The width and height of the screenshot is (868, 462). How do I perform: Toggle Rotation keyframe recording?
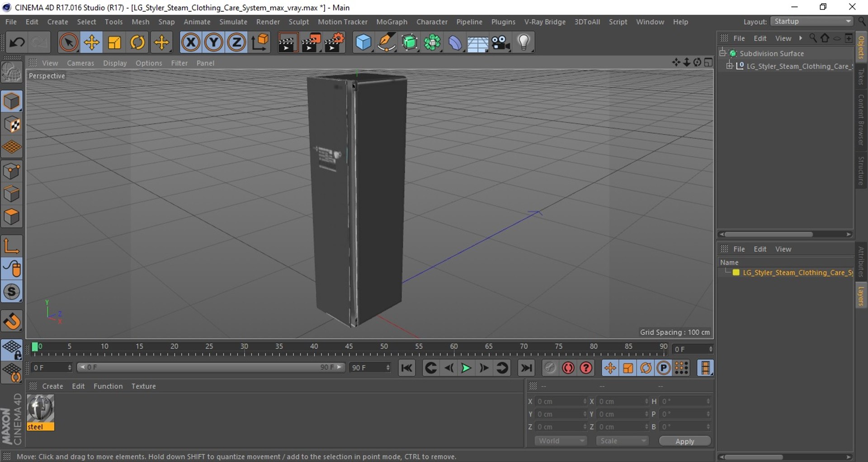pyautogui.click(x=646, y=368)
